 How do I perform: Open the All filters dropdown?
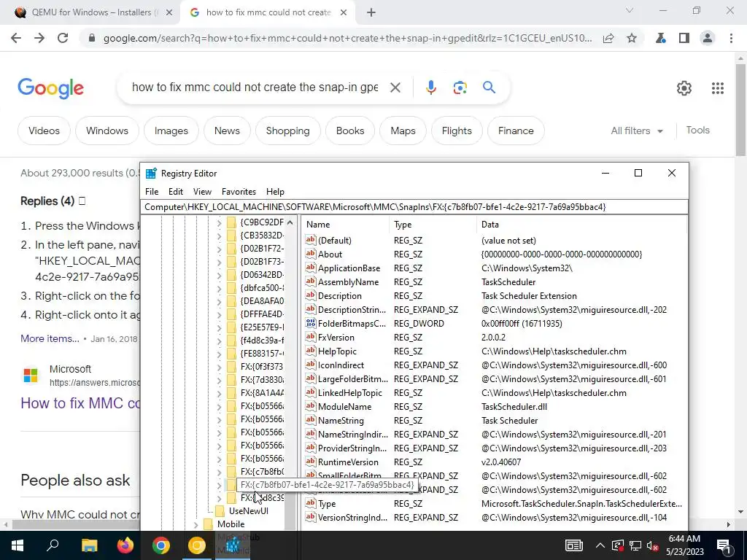637,131
